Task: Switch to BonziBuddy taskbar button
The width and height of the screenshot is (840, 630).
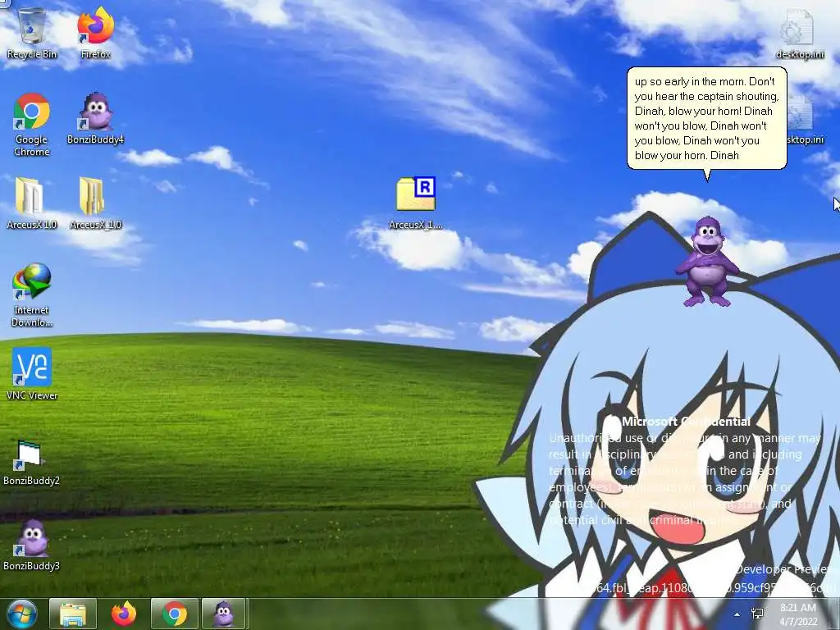Action: [x=224, y=614]
